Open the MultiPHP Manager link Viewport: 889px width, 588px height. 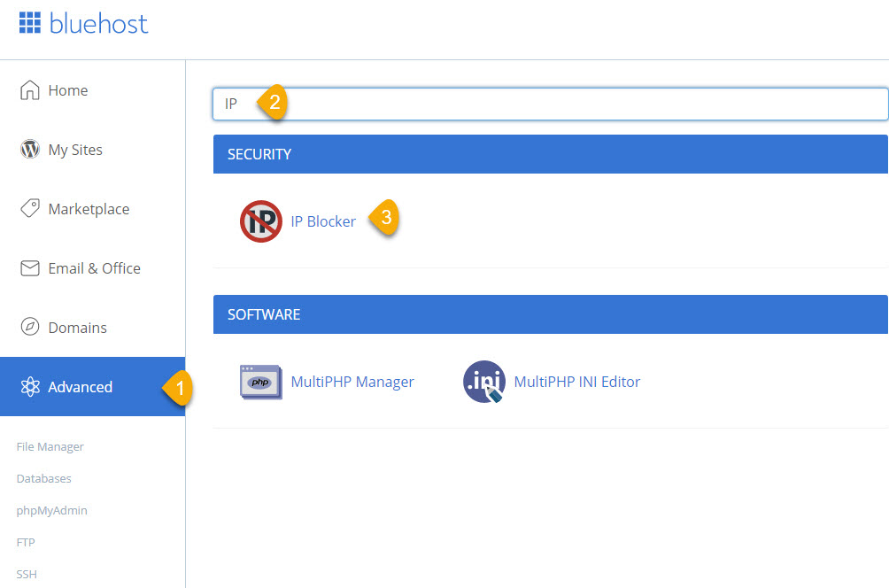coord(352,382)
